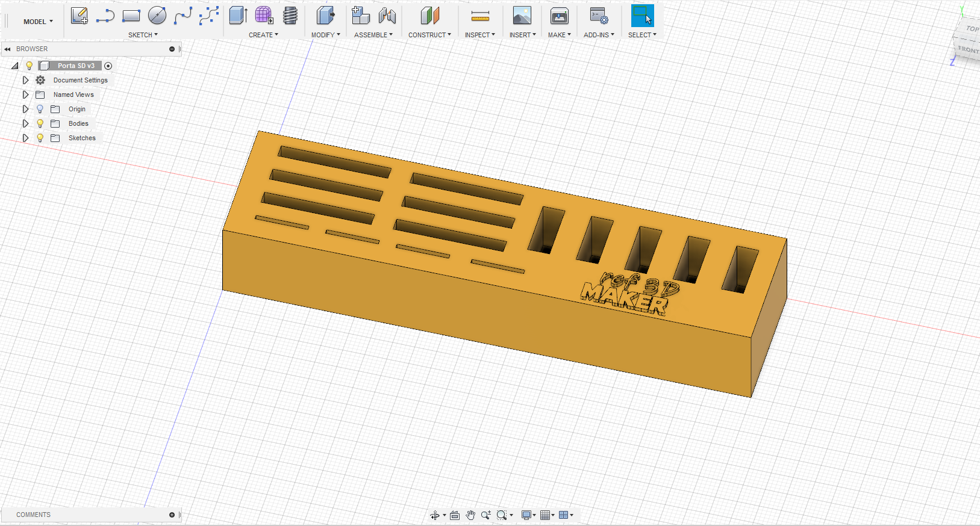Open the MODEL workspace dropdown
The image size is (980, 526).
click(x=38, y=22)
